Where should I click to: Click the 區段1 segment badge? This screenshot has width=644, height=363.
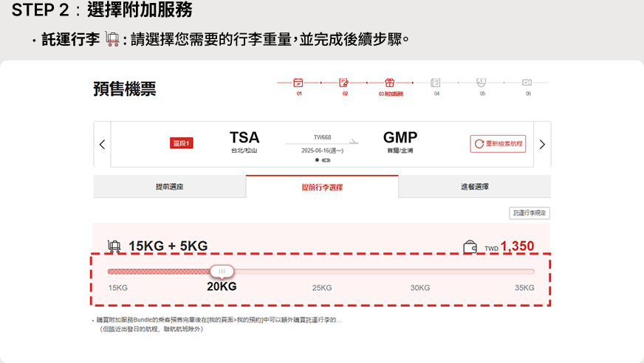click(x=181, y=143)
